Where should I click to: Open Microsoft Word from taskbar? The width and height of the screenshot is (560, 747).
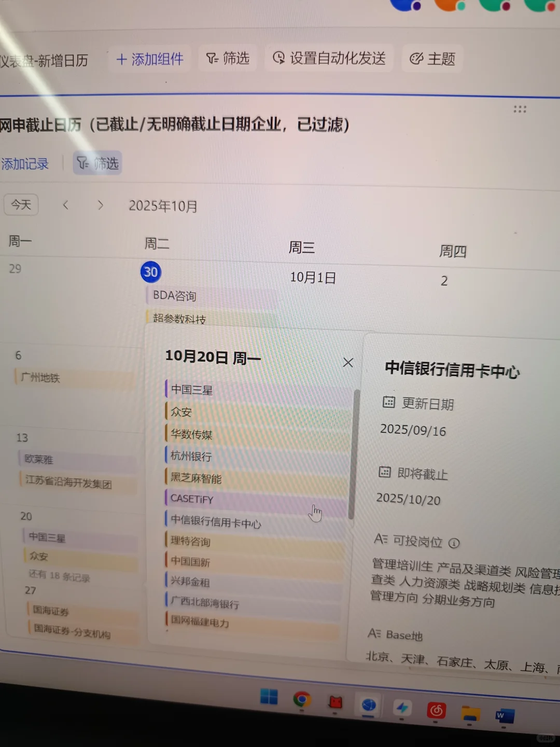click(504, 716)
